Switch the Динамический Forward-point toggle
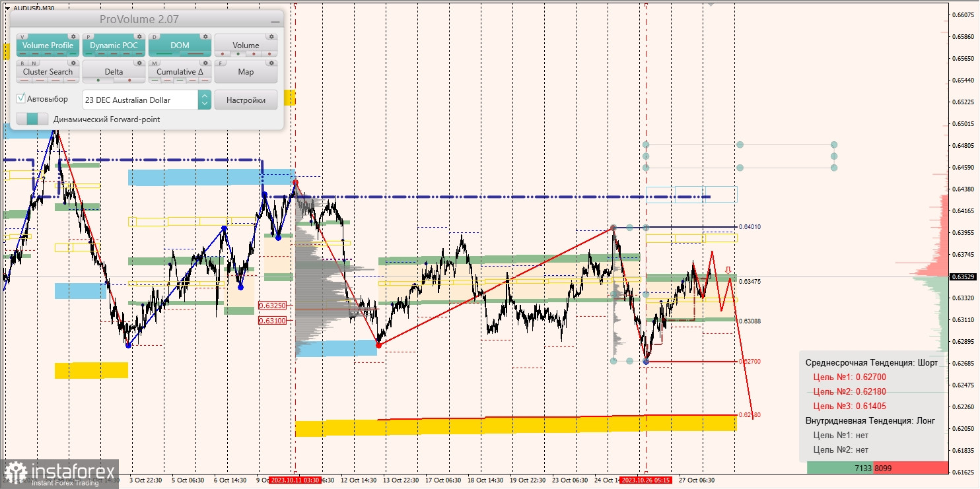 [x=32, y=119]
